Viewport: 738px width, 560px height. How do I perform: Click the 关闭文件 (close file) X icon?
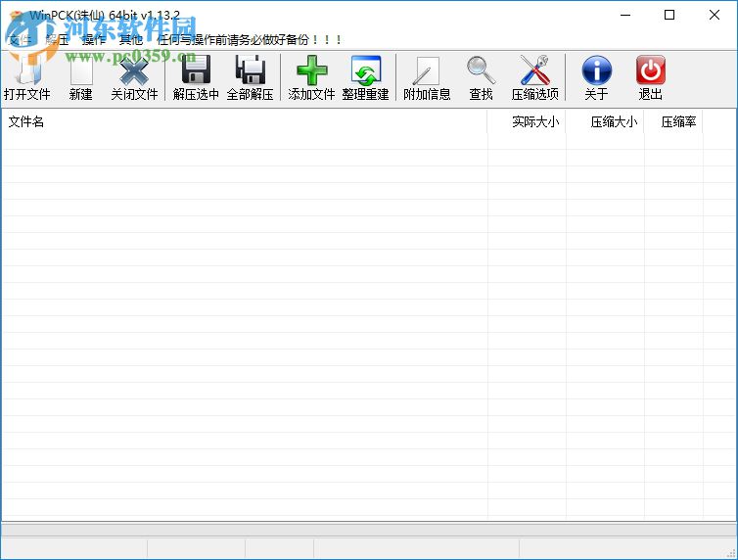coord(134,70)
